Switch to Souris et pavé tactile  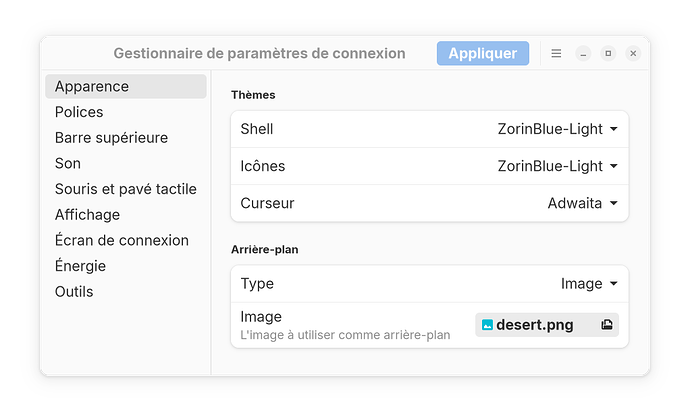[x=126, y=189]
